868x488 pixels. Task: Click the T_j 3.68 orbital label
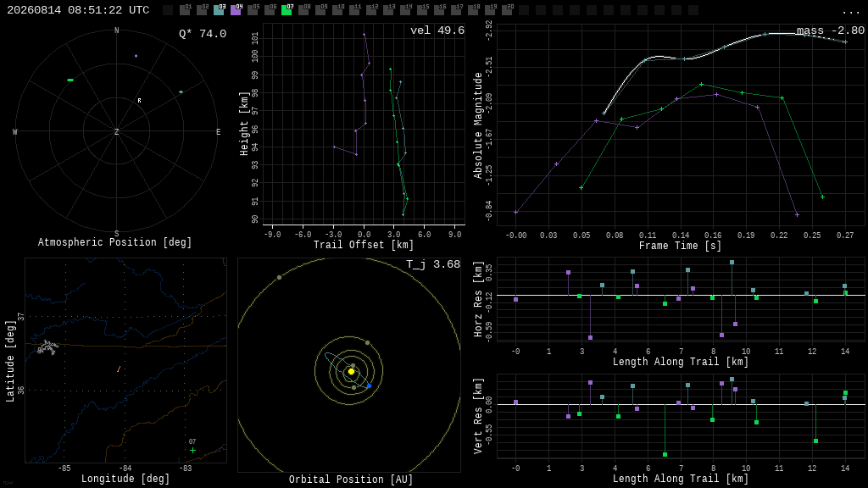(x=433, y=264)
